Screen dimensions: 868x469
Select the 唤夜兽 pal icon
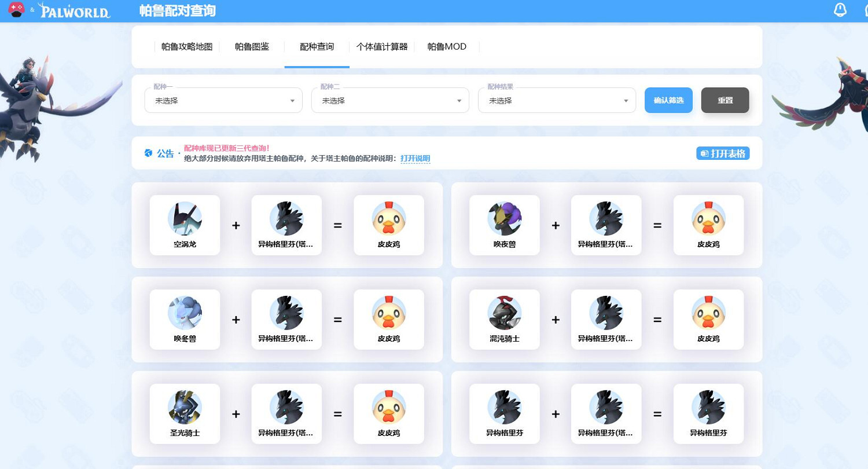504,219
